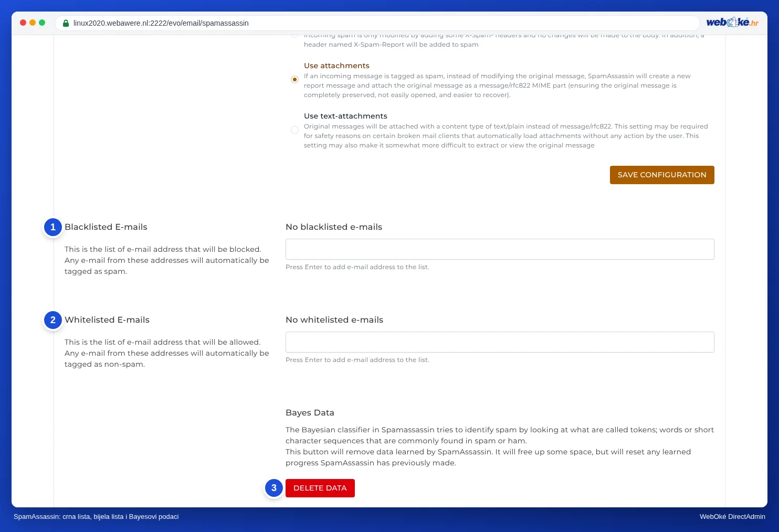
Task: Close the window with the red button
Action: [x=23, y=23]
